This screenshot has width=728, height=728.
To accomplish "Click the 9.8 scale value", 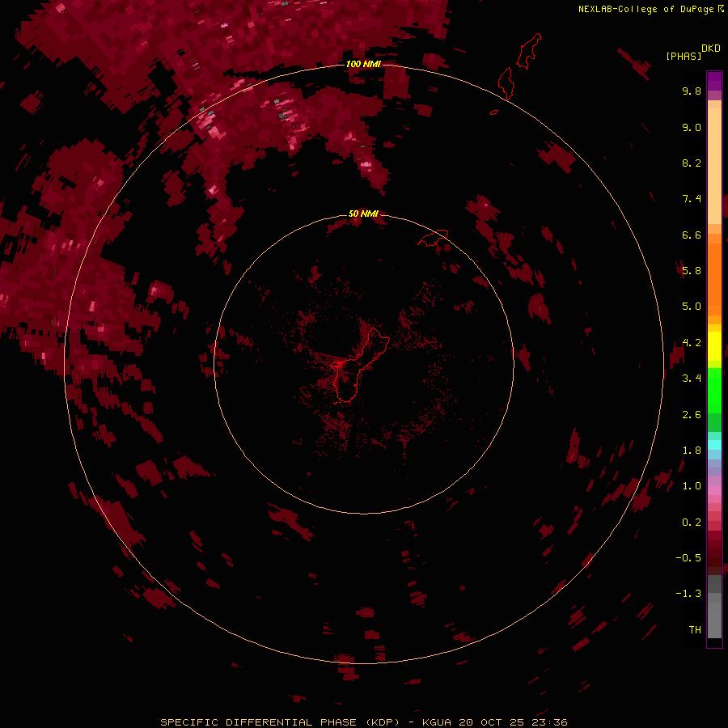I will [x=692, y=91].
